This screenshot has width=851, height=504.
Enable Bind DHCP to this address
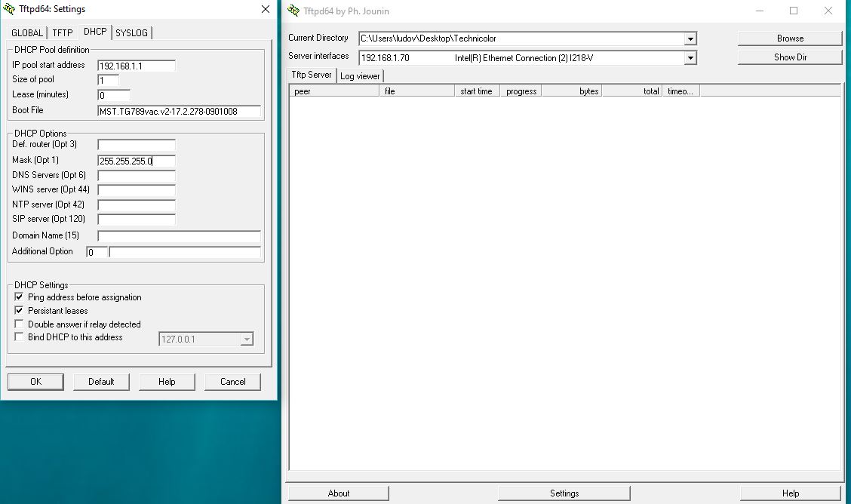coord(19,337)
